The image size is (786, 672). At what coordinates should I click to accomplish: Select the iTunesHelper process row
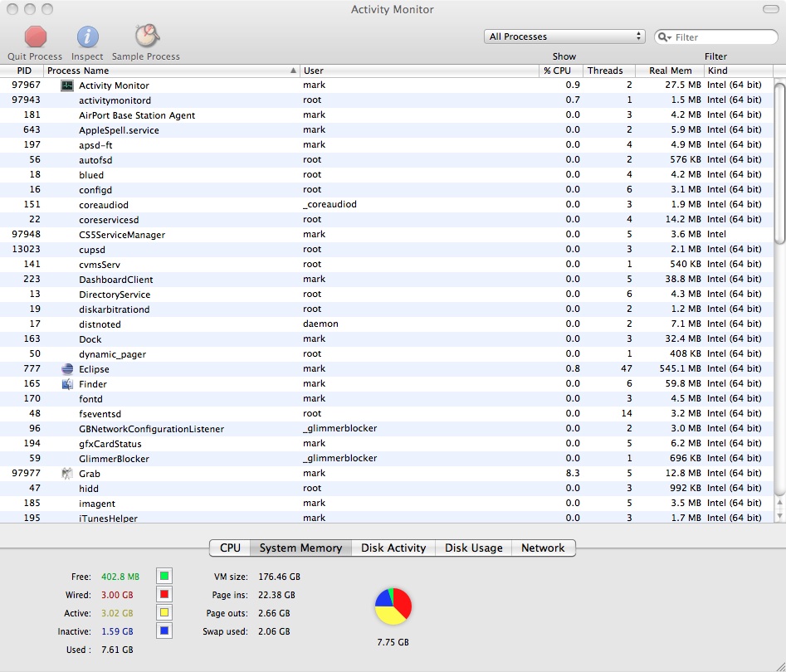(x=386, y=517)
